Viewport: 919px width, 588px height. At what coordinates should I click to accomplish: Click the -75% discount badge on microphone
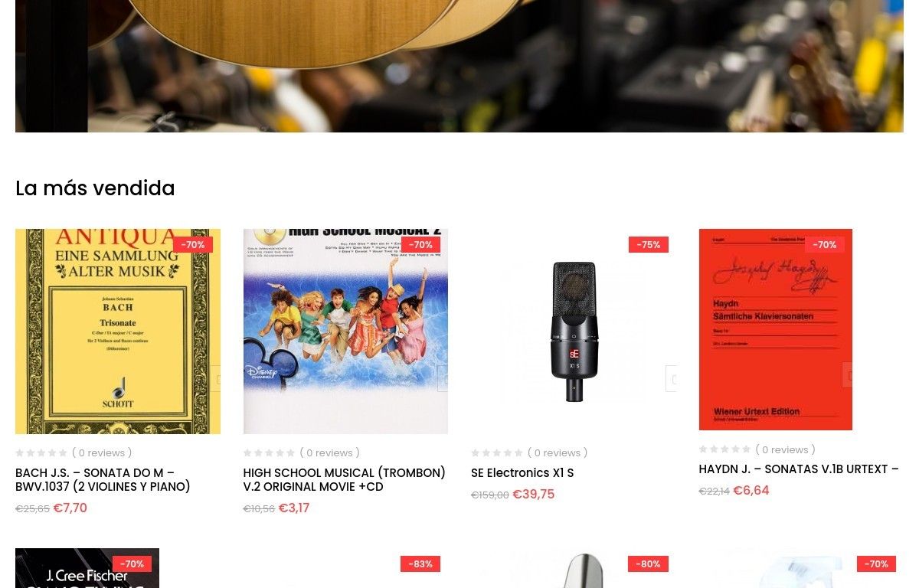tap(649, 244)
